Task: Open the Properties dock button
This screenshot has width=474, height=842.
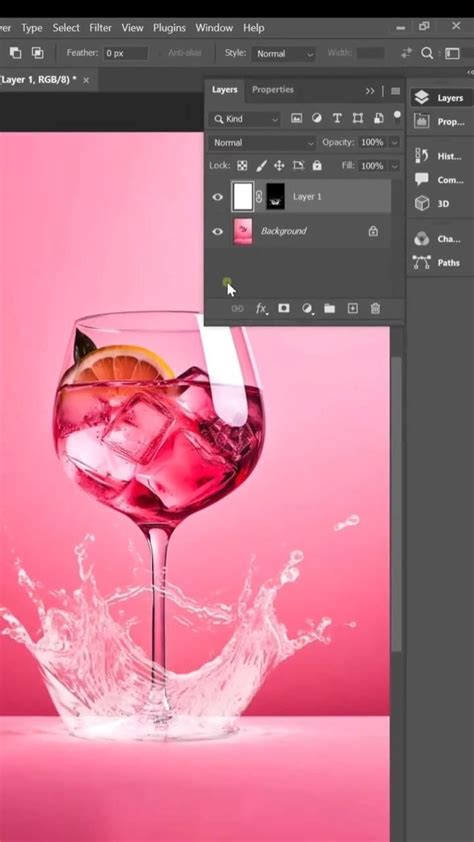Action: pos(441,122)
